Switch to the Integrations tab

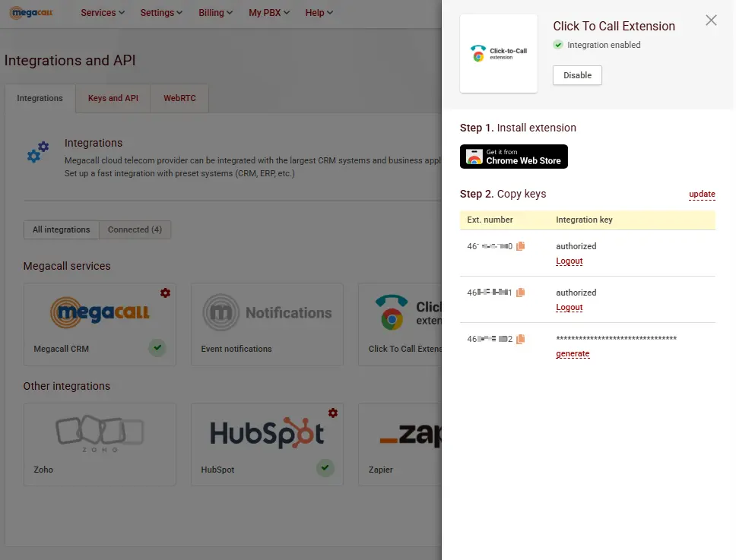click(x=40, y=98)
